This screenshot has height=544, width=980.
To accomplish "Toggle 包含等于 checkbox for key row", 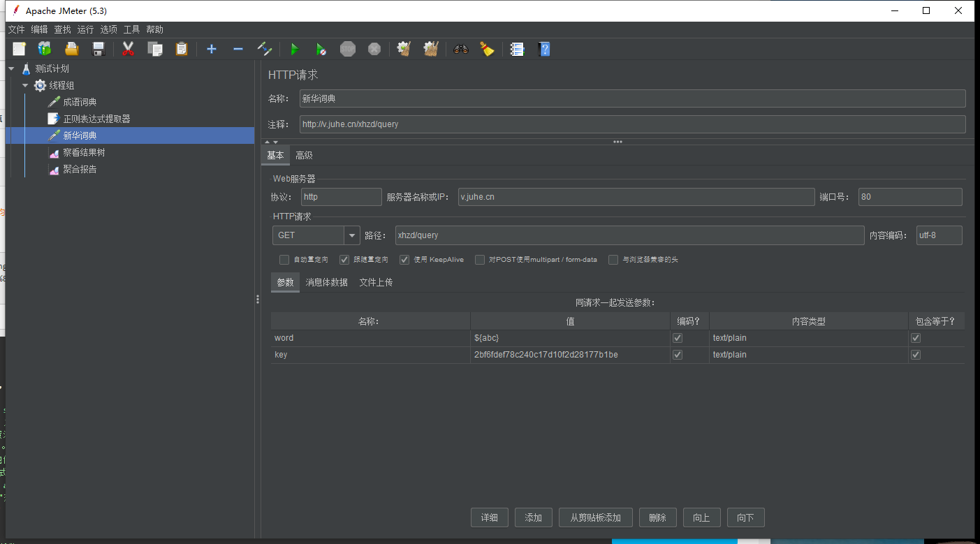I will (x=916, y=355).
